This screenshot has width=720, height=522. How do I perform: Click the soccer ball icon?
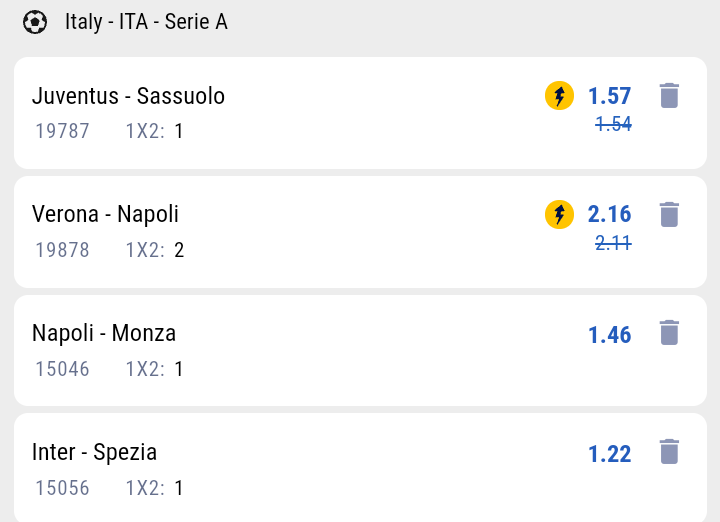pyautogui.click(x=35, y=22)
